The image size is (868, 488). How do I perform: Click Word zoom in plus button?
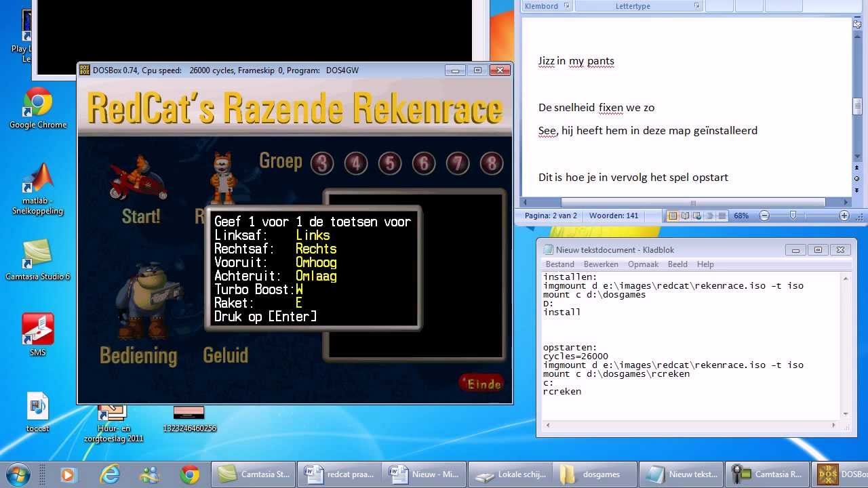844,216
